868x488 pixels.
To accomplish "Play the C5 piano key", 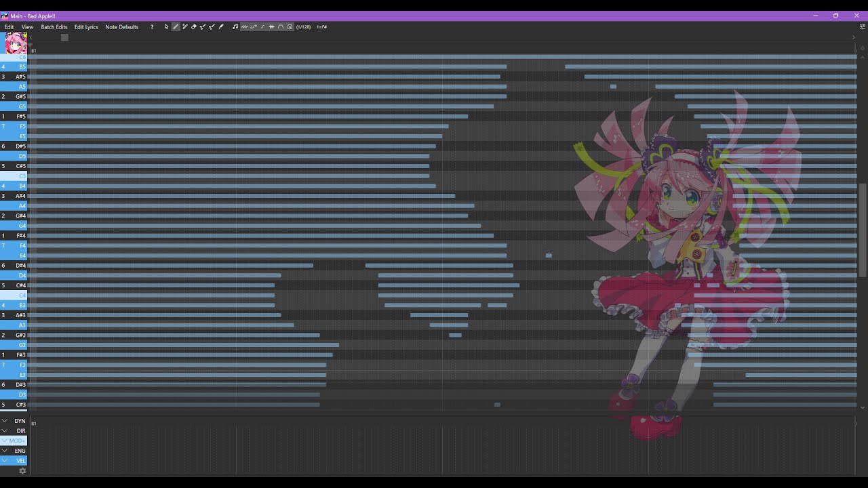I will (14, 176).
